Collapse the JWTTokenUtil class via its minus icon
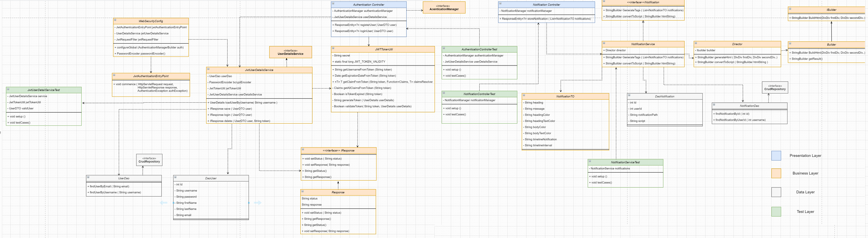The height and width of the screenshot is (238, 868). pyautogui.click(x=333, y=48)
